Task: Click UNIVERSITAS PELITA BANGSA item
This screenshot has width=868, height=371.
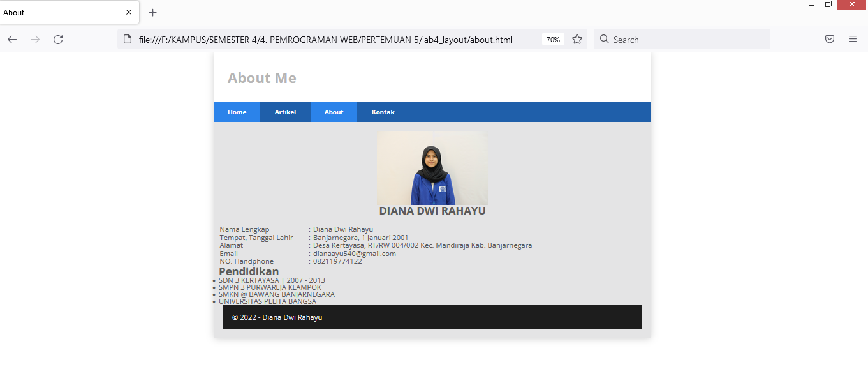Action: tap(267, 301)
